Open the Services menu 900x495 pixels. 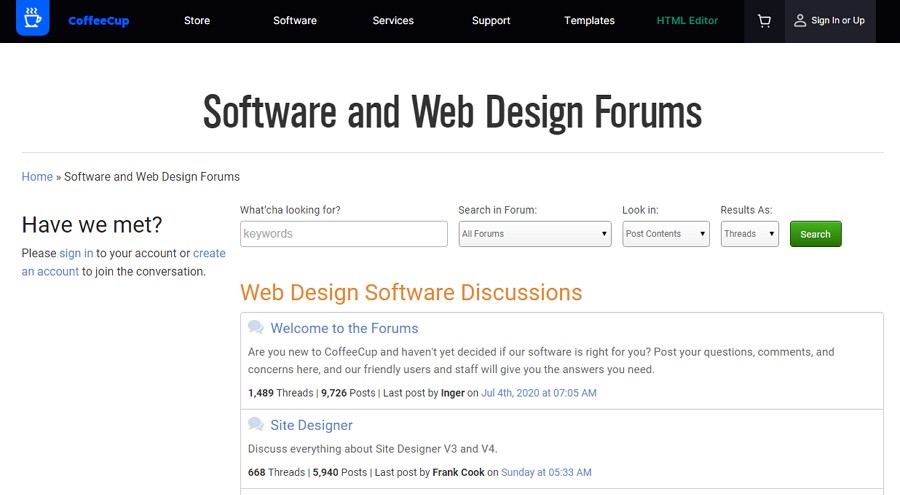point(393,21)
